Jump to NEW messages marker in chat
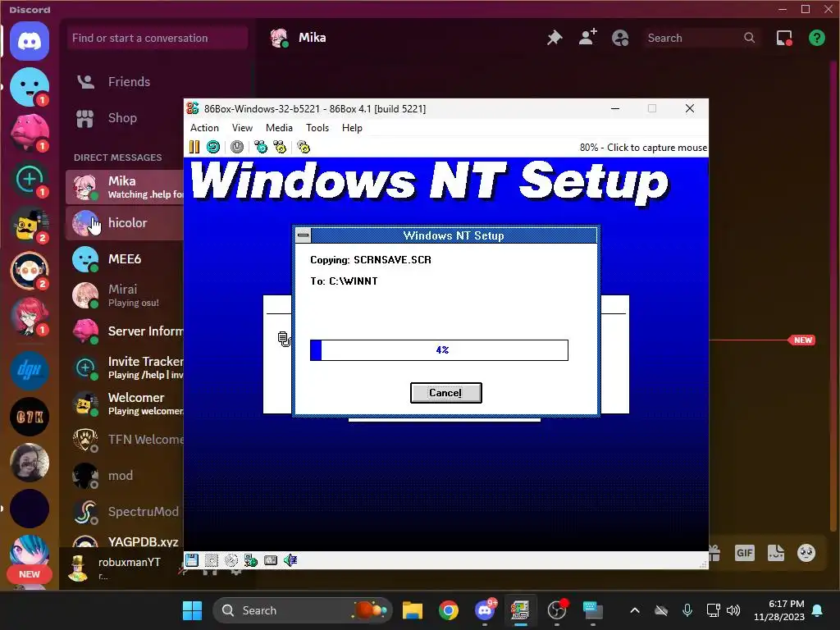This screenshot has height=630, width=840. click(802, 340)
